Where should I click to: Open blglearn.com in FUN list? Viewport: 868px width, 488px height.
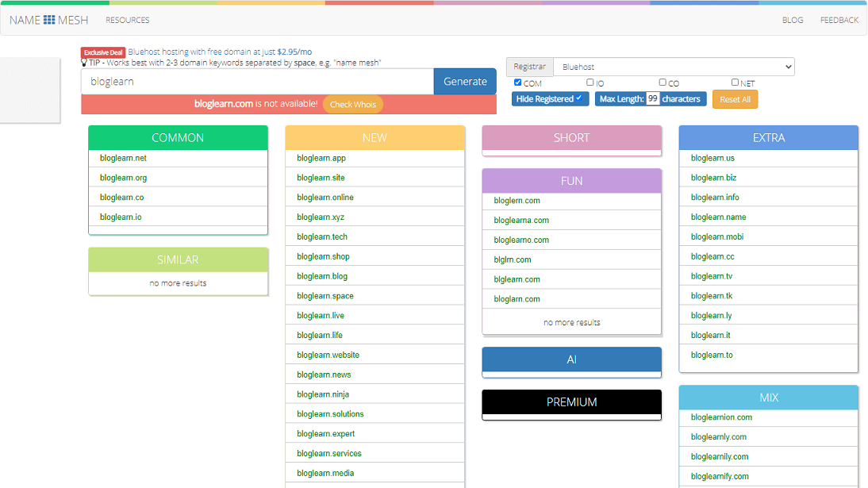pos(517,279)
